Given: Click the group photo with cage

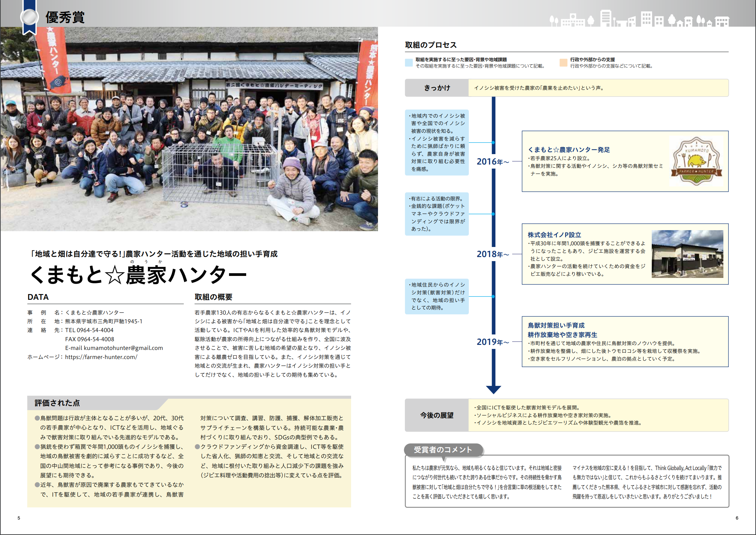Looking at the screenshot, I should tap(189, 130).
